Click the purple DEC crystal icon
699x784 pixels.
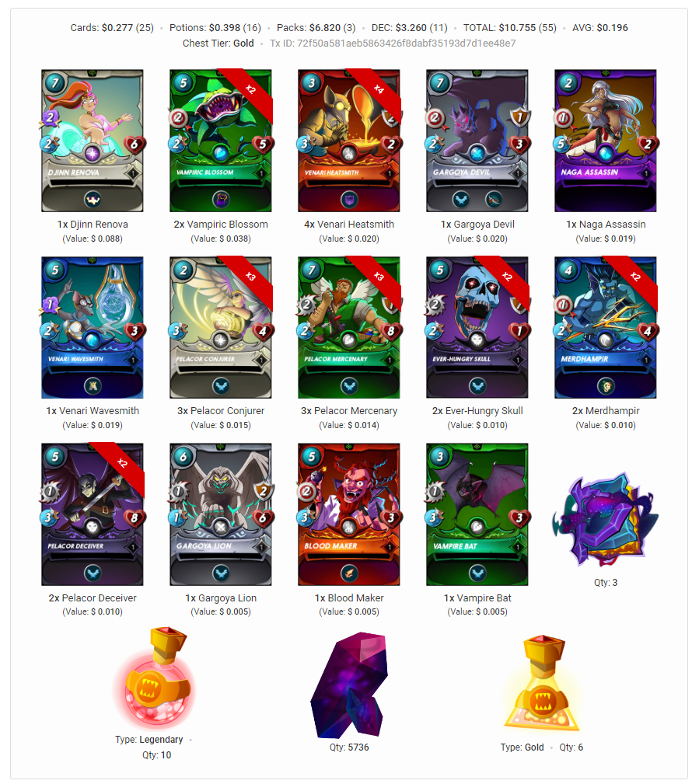349,685
